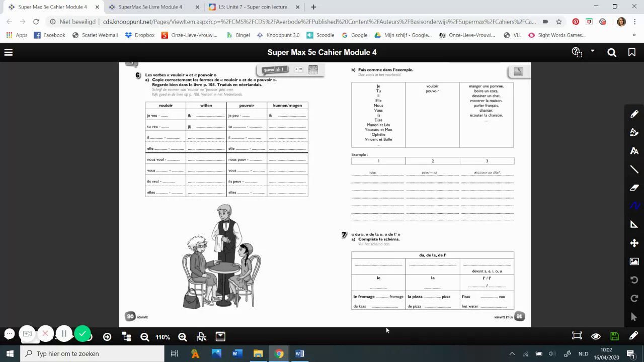This screenshot has height=362, width=644.
Task: Pause the screen recording
Action: 64,334
